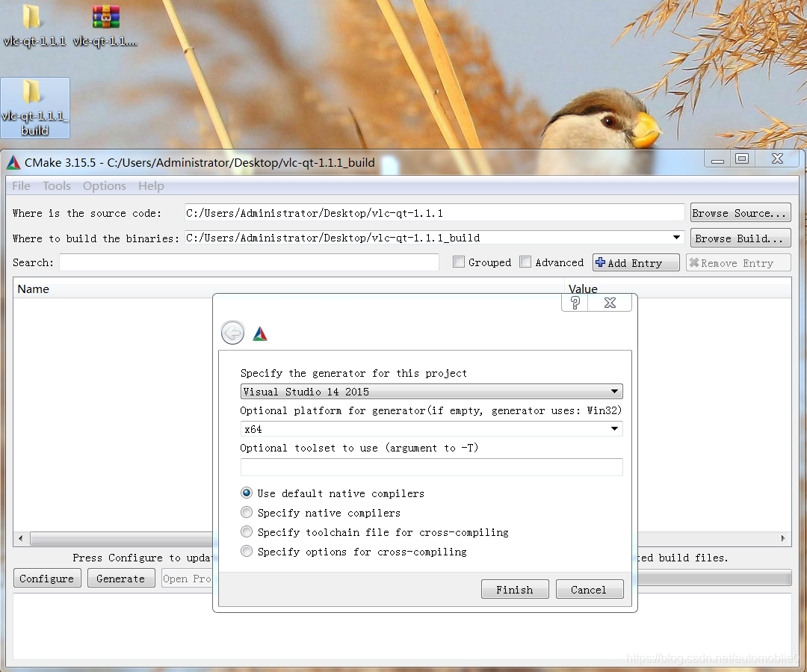Select Specify toolchain file for cross-compiling
The height and width of the screenshot is (672, 807).
pyautogui.click(x=247, y=531)
